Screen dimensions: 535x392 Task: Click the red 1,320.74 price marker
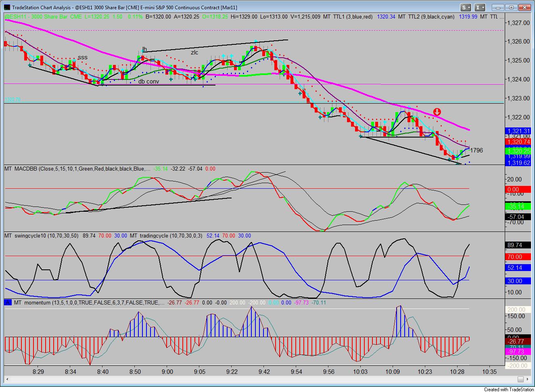point(518,142)
